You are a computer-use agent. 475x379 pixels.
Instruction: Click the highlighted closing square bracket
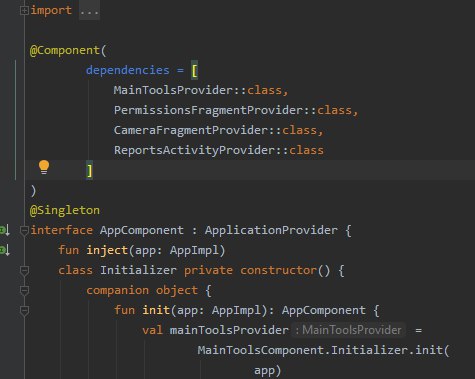point(89,170)
